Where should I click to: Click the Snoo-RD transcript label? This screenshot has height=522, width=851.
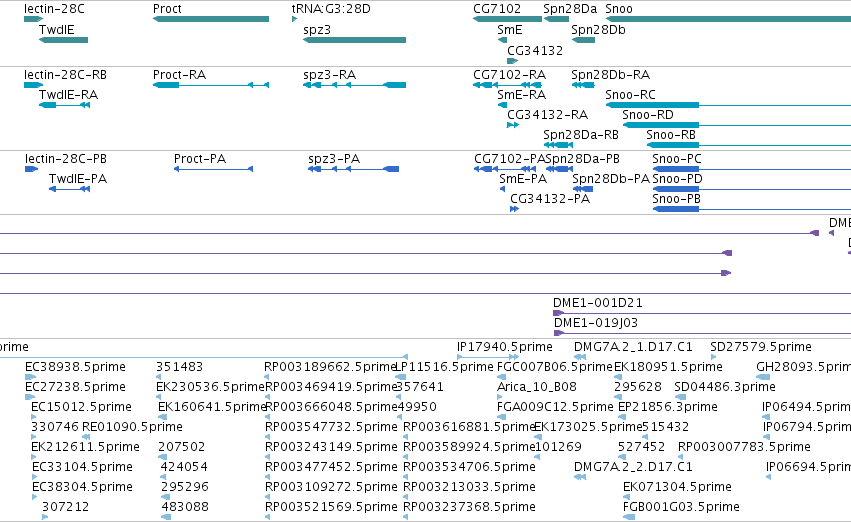[x=647, y=114]
